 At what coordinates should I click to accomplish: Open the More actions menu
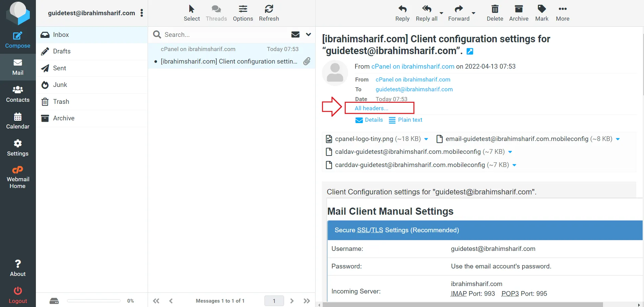(x=562, y=13)
